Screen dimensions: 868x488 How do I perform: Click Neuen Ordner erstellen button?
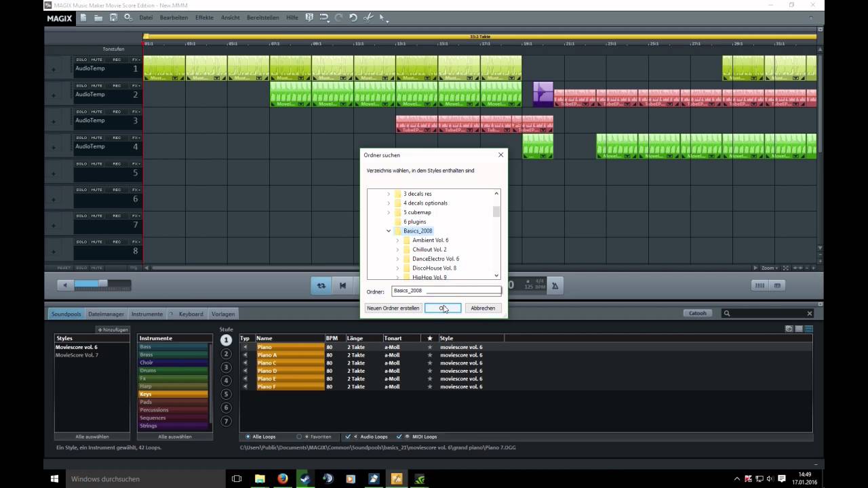click(393, 308)
